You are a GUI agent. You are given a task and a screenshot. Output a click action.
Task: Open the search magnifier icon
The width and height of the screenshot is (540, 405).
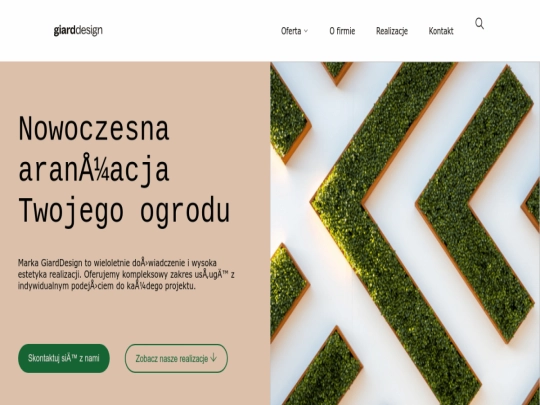pos(479,24)
